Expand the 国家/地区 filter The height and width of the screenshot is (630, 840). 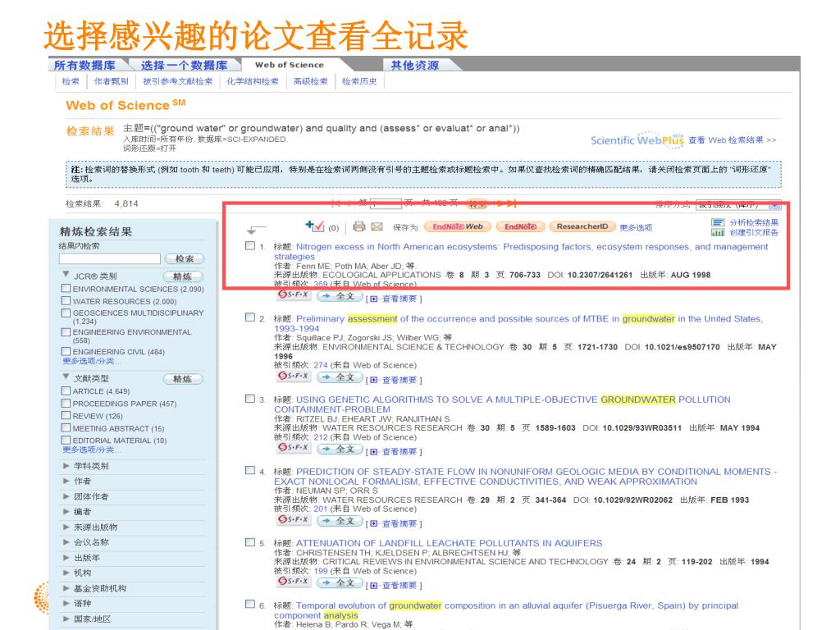(x=66, y=619)
